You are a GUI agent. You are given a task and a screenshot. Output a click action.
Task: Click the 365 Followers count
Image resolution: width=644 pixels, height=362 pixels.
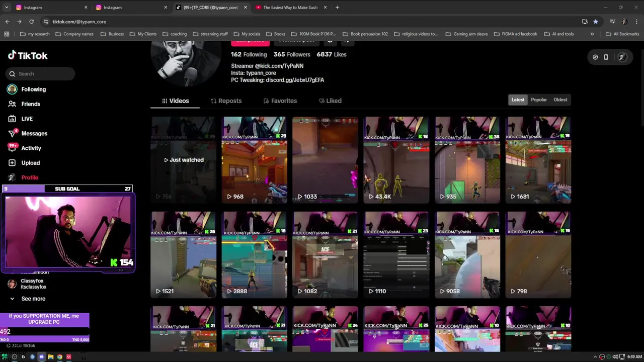(x=292, y=54)
